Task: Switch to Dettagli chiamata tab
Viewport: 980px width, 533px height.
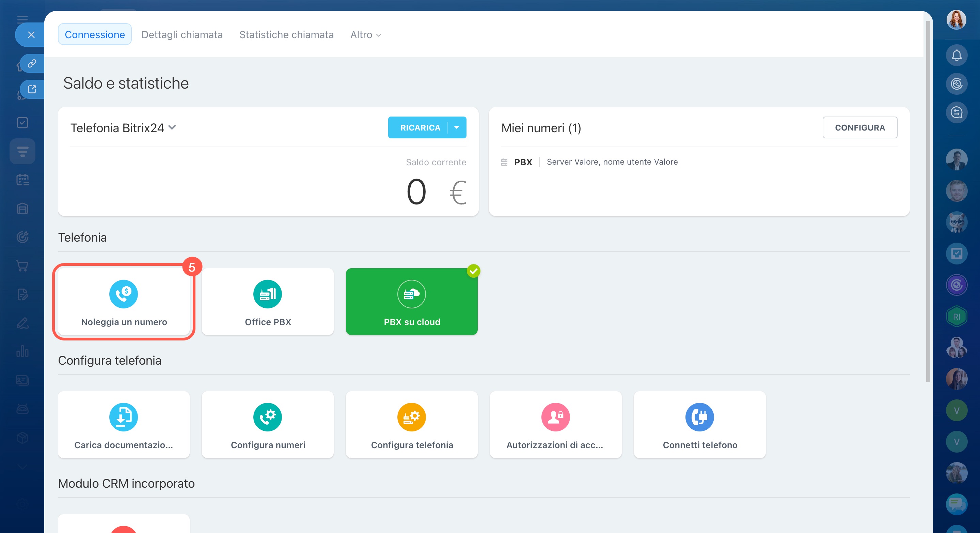Action: (x=182, y=35)
